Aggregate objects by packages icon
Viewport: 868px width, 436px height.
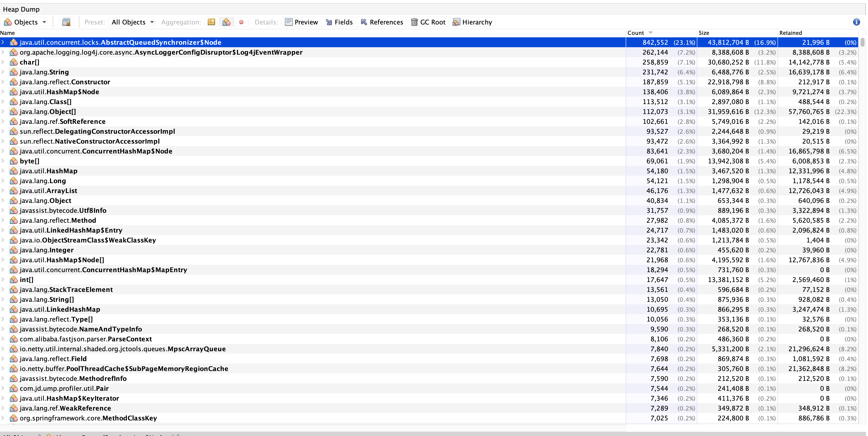point(212,22)
